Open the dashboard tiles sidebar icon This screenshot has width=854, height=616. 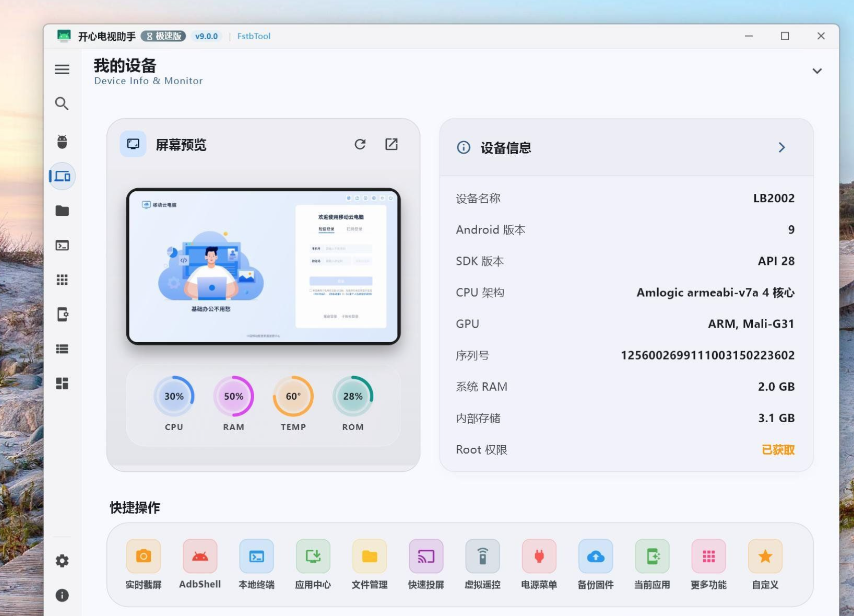pos(62,384)
